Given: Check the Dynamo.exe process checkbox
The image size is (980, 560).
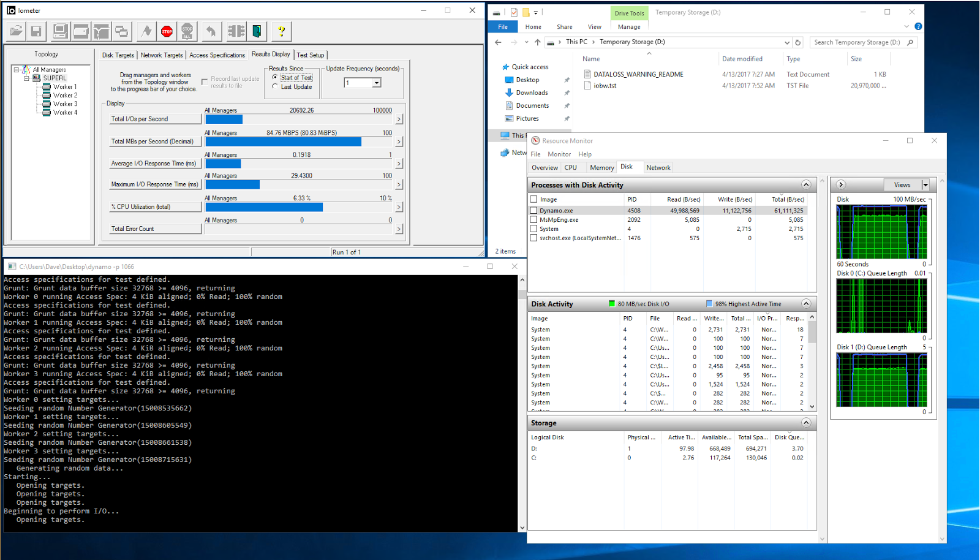Looking at the screenshot, I should tap(533, 210).
